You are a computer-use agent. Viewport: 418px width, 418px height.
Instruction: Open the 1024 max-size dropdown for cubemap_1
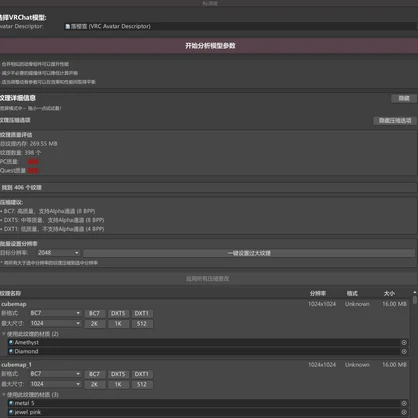tap(55, 384)
